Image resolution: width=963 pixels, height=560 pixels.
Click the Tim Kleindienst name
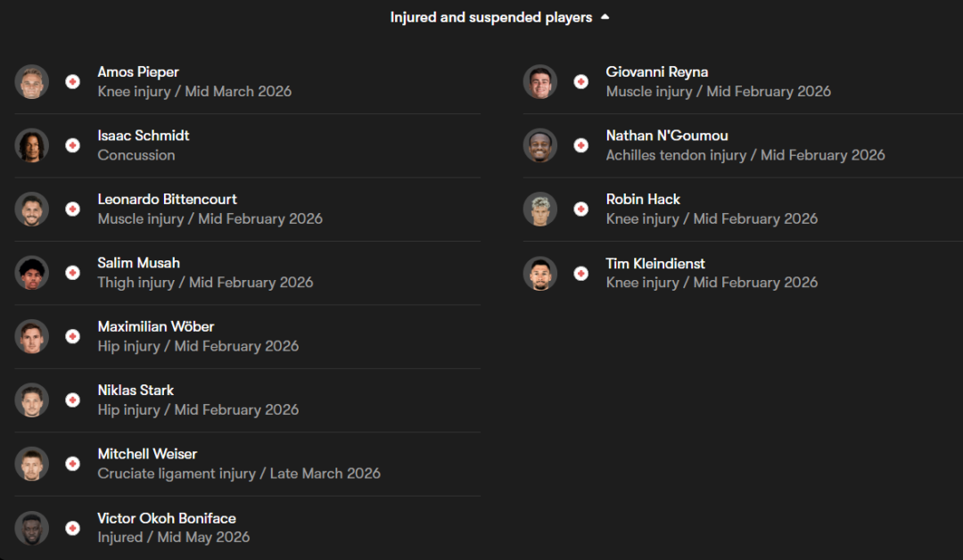pyautogui.click(x=655, y=263)
